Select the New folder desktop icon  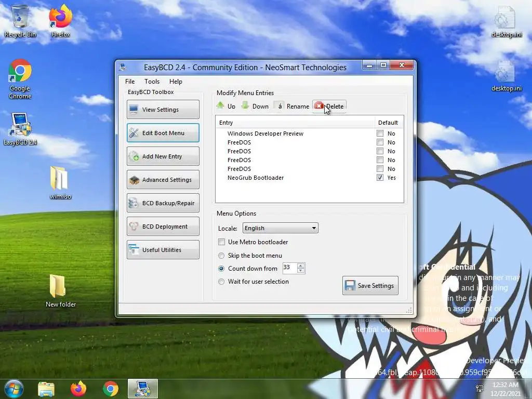pyautogui.click(x=60, y=291)
